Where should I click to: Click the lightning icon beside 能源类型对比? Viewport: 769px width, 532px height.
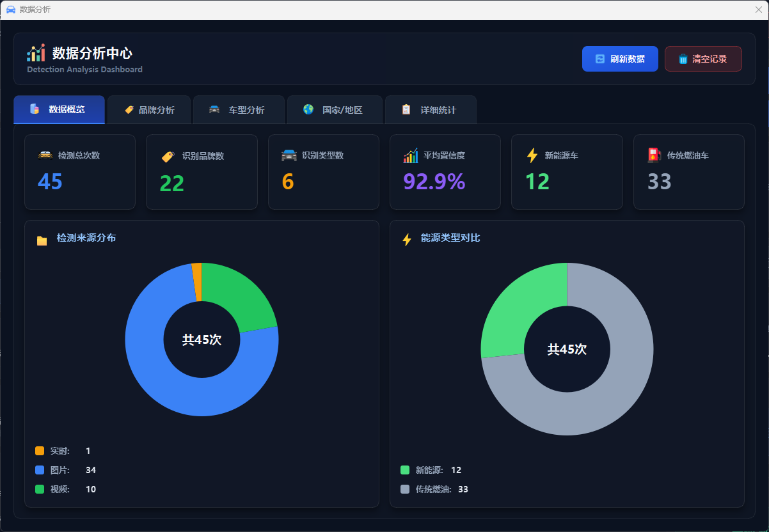pos(407,240)
